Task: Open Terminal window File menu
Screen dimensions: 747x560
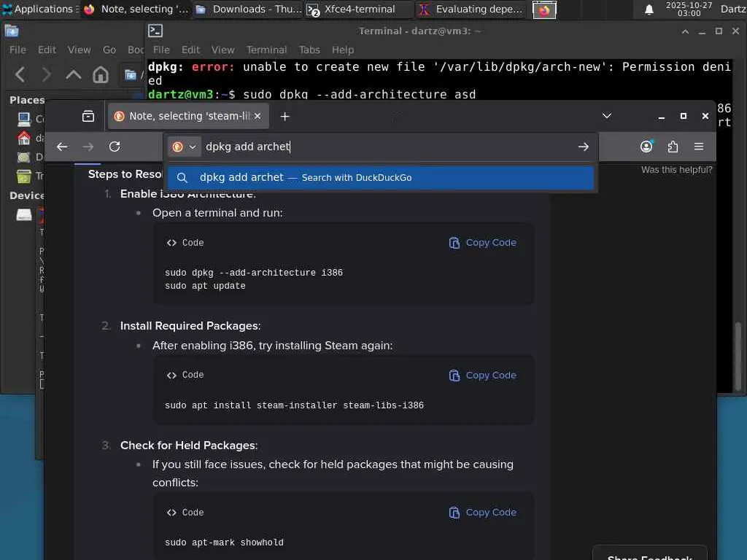Action: tap(161, 50)
